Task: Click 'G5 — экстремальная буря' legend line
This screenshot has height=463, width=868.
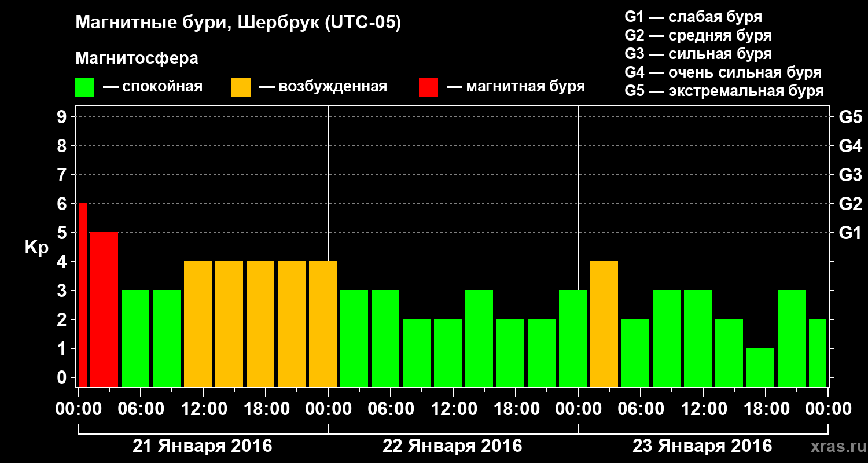Action: click(x=724, y=91)
